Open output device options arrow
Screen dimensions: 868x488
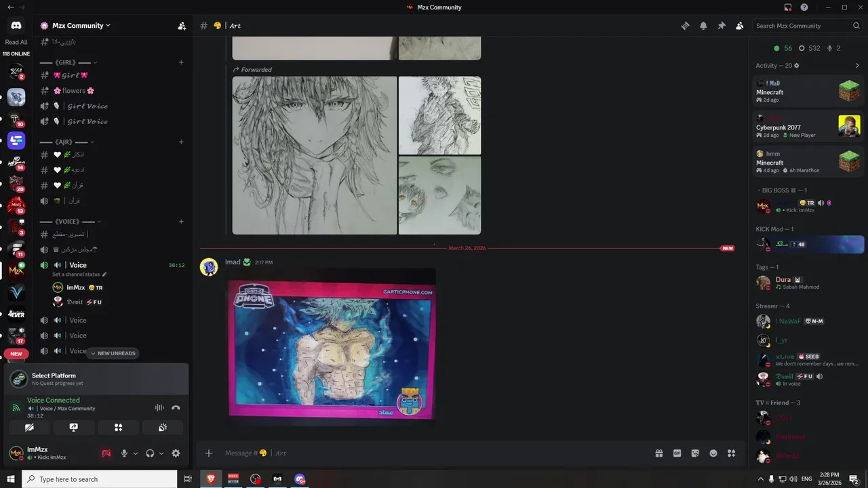point(161,453)
